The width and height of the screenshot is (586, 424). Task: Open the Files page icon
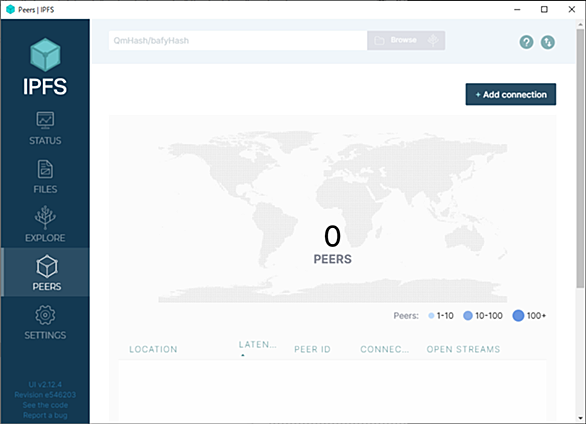tap(45, 169)
